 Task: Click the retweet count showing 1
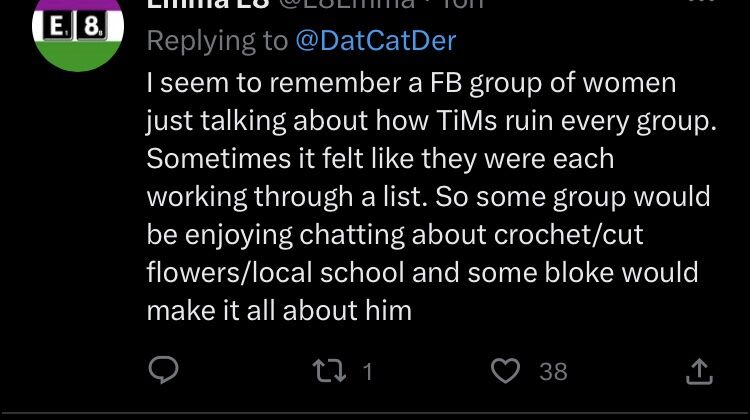click(x=367, y=372)
